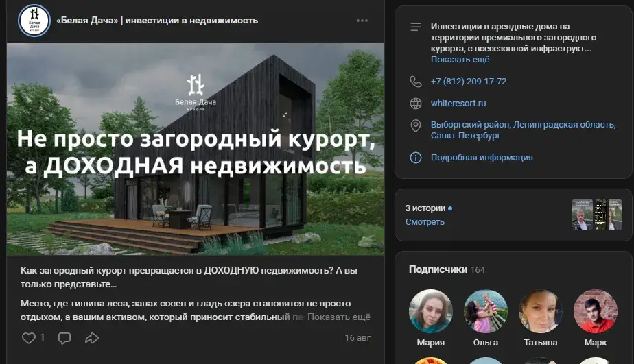634x364 pixels.
Task: Click the name Мария under avatar
Action: click(431, 343)
